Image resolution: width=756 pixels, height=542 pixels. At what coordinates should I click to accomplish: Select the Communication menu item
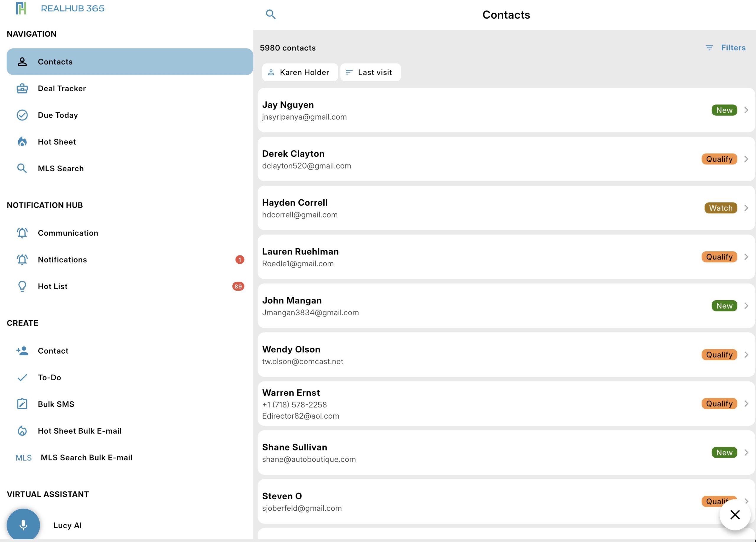tap(68, 233)
